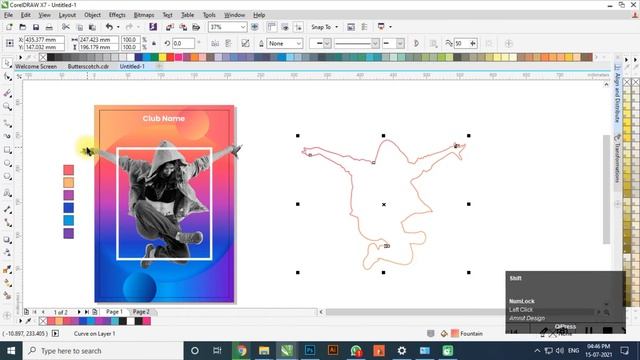Click the red-orange square beside poster
640x360 pixels.
click(69, 170)
